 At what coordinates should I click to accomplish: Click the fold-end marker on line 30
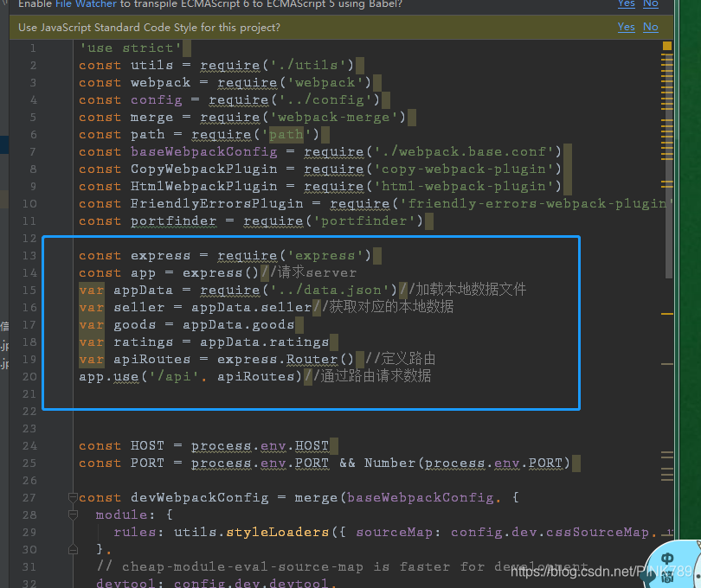point(73,548)
